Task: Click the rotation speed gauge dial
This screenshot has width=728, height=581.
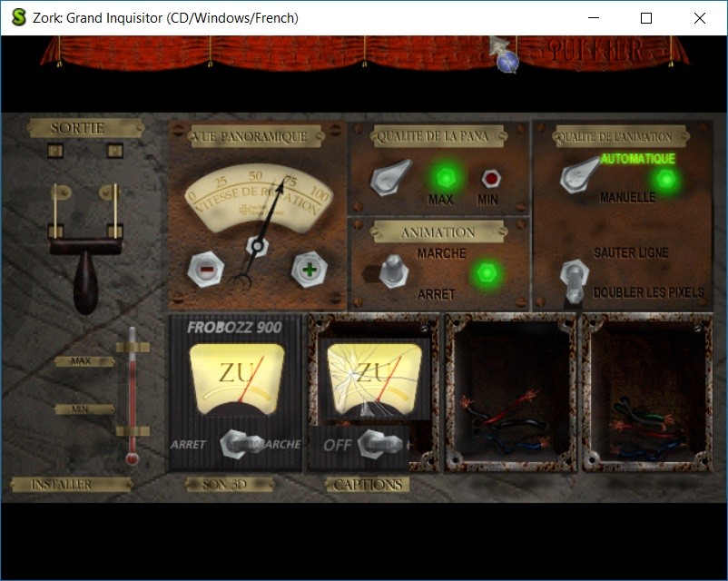Action: [259, 197]
